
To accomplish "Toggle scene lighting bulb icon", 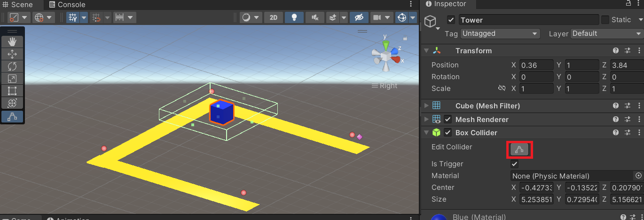I will (x=294, y=17).
